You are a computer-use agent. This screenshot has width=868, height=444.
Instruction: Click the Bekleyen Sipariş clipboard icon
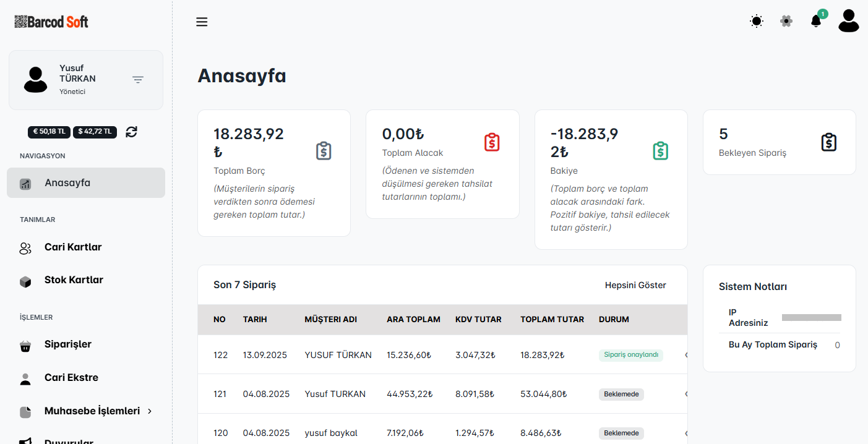(828, 142)
